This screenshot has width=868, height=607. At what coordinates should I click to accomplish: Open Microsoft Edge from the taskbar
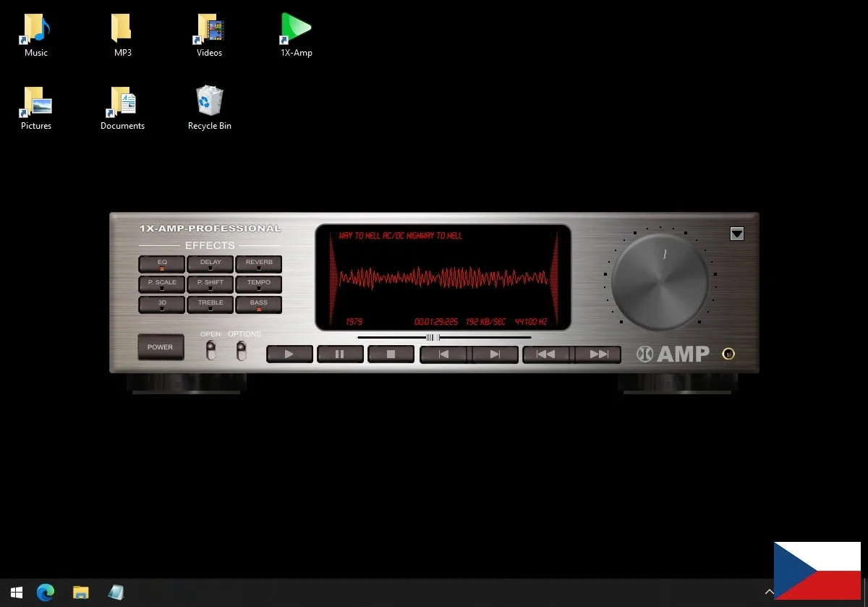pos(46,593)
